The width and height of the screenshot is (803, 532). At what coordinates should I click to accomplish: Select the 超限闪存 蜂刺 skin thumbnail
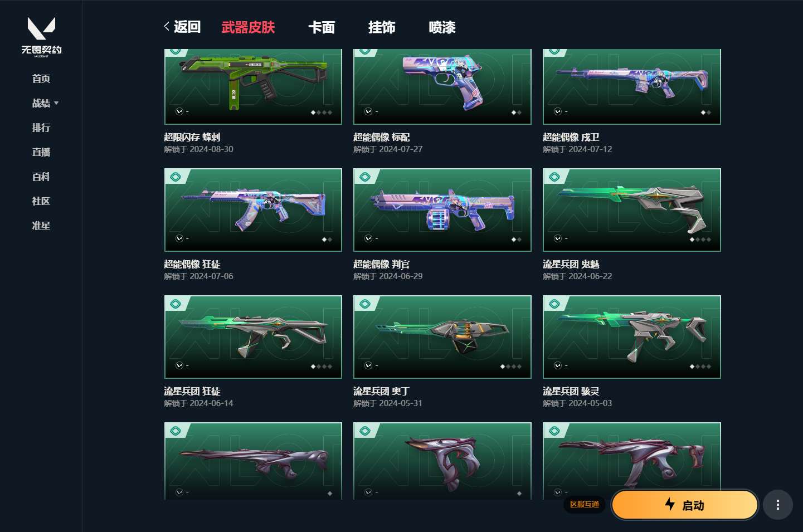(253, 86)
